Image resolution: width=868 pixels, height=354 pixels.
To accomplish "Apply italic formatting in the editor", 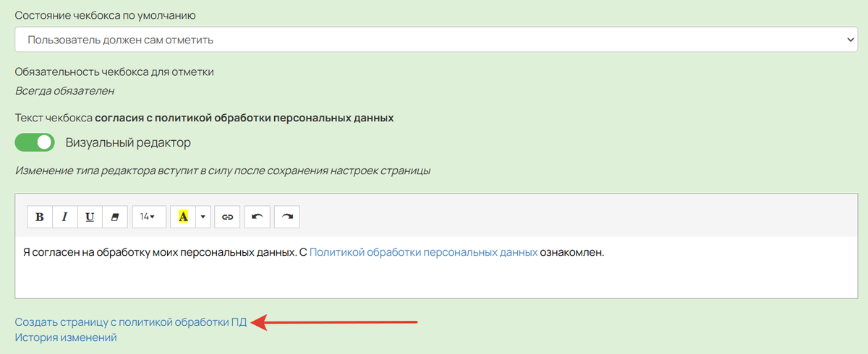I will click(64, 217).
